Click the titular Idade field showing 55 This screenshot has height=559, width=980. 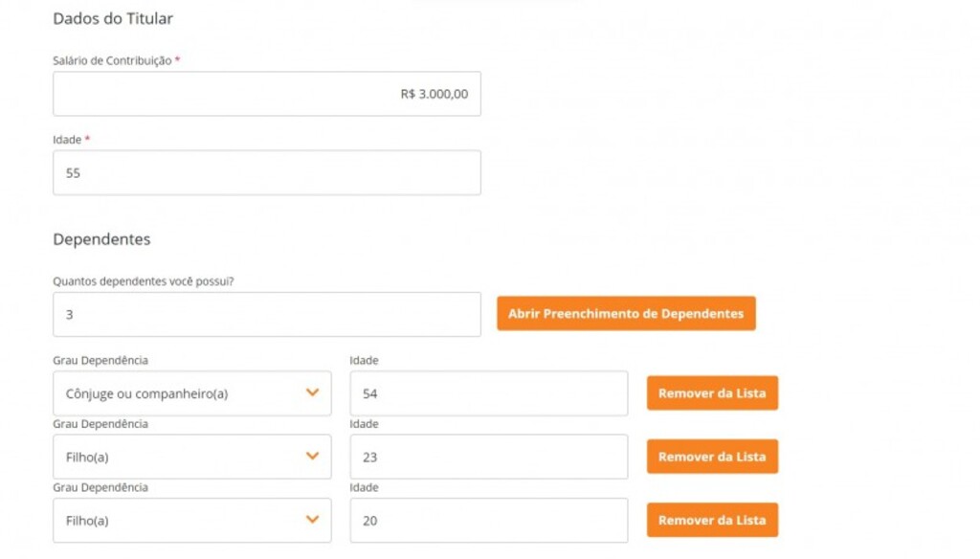point(266,173)
